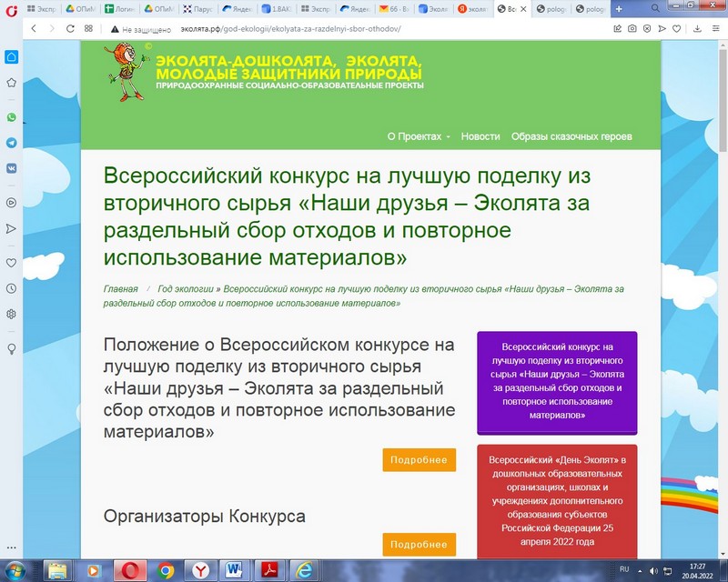Follow the «Главная» breadcrumb link
728x582 pixels.
(x=121, y=289)
